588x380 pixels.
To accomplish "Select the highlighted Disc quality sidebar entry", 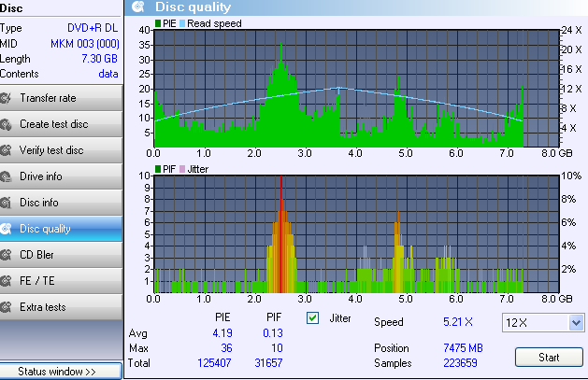I will point(62,229).
